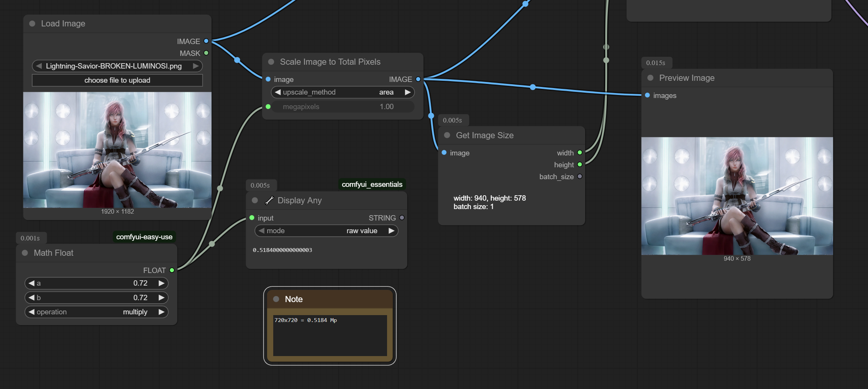Decrease value a with left arrow
The height and width of the screenshot is (389, 868).
(x=31, y=283)
